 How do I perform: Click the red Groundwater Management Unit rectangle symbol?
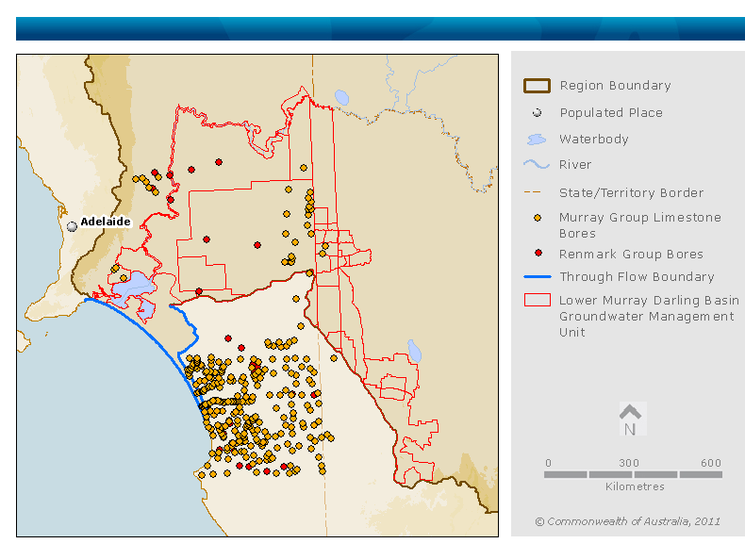click(538, 300)
